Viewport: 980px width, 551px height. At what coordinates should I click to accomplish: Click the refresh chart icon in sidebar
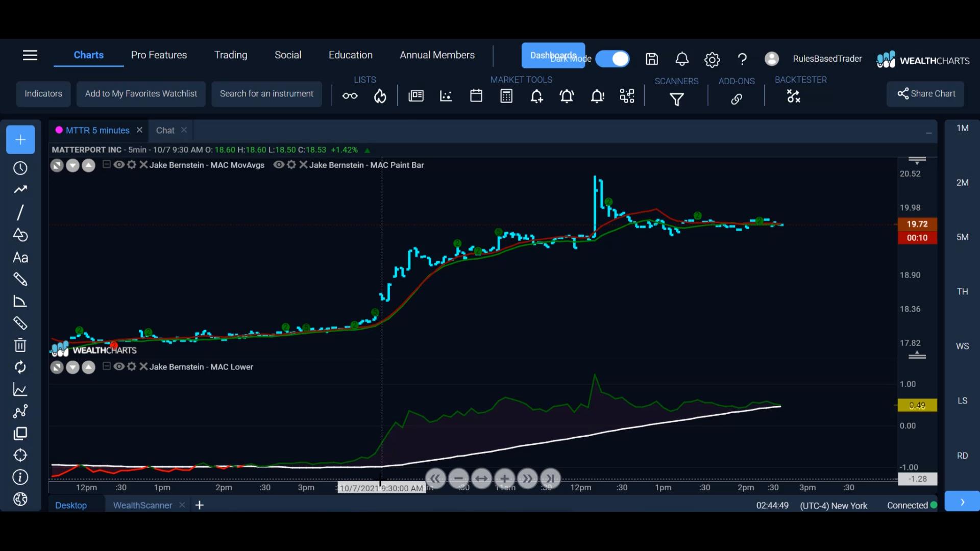point(20,367)
